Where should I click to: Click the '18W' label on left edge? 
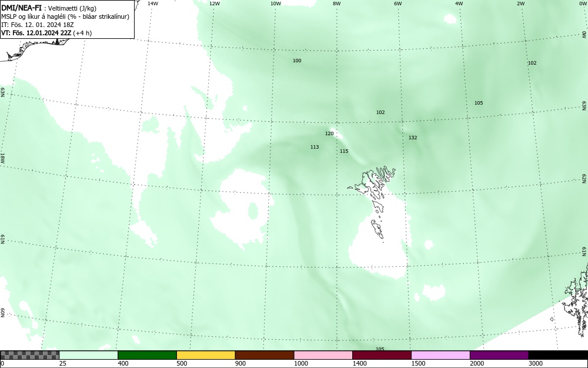click(2, 158)
